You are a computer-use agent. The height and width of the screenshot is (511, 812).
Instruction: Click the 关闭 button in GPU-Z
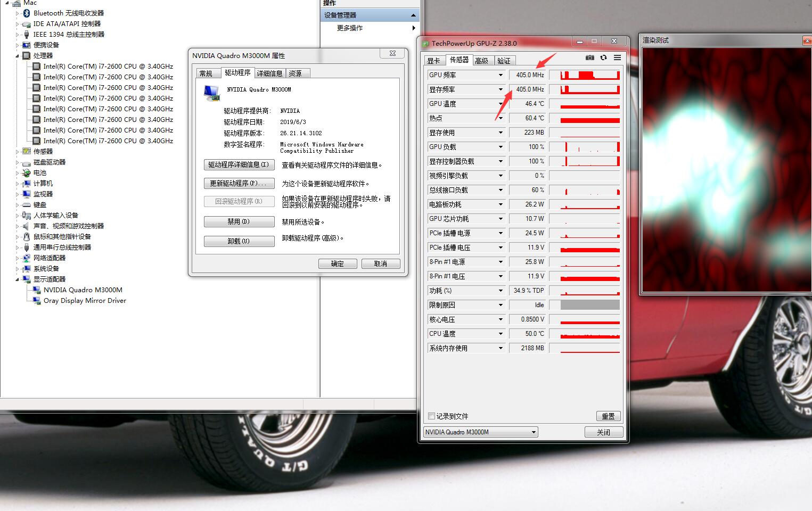(x=604, y=432)
